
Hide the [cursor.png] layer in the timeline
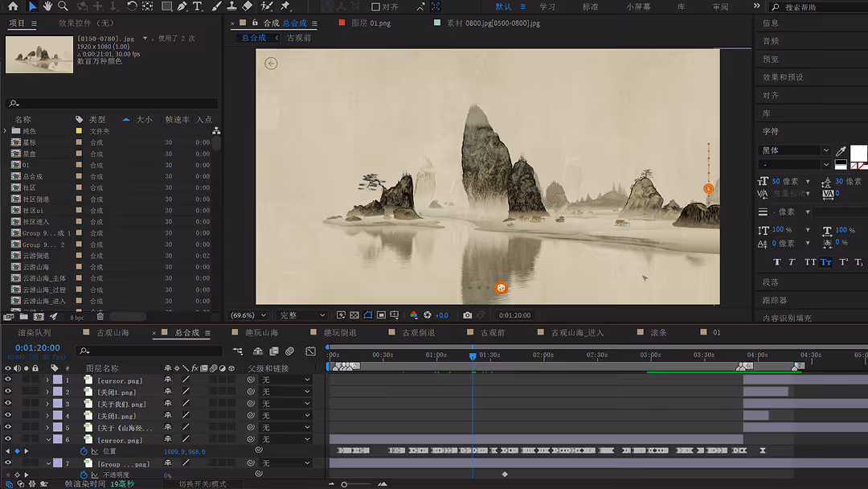point(7,380)
